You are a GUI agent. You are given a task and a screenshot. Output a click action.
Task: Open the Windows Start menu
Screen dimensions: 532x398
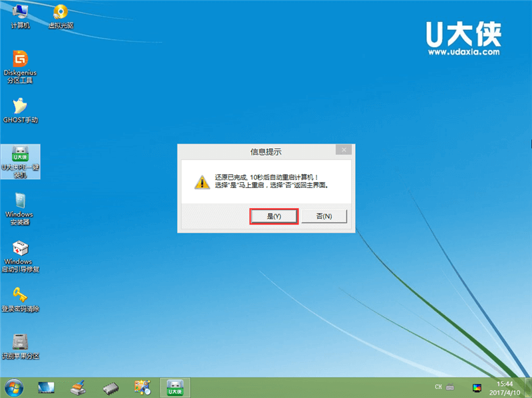pyautogui.click(x=13, y=387)
